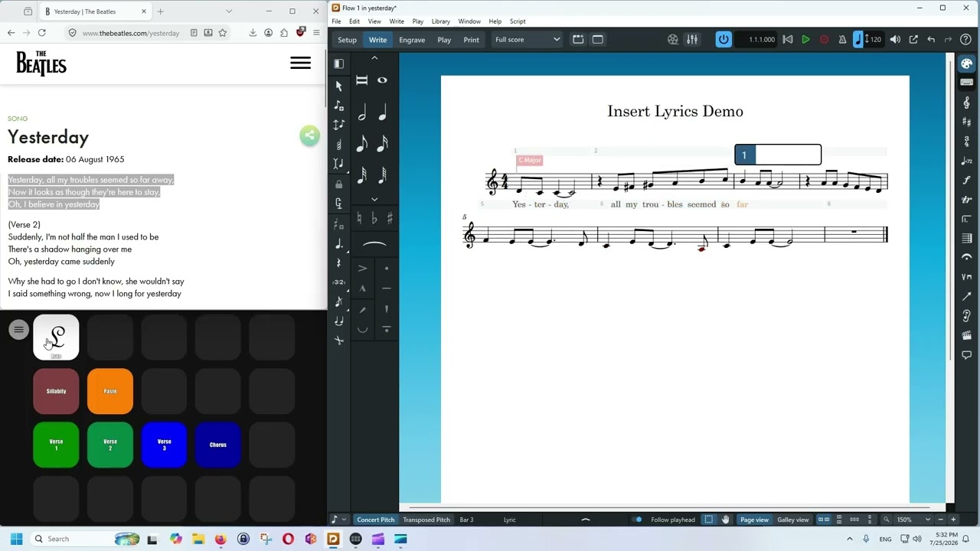Add a tenuto articulation

pyautogui.click(x=386, y=289)
